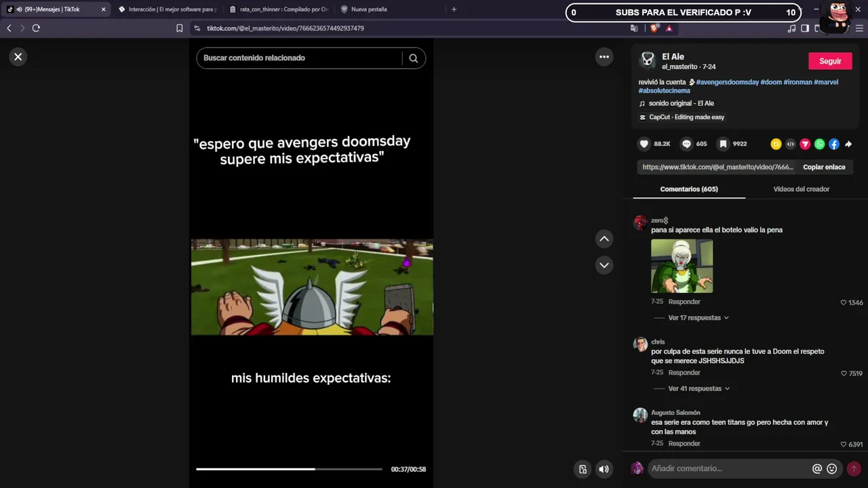The height and width of the screenshot is (488, 868).
Task: Share the video to WhatsApp
Action: tap(819, 144)
